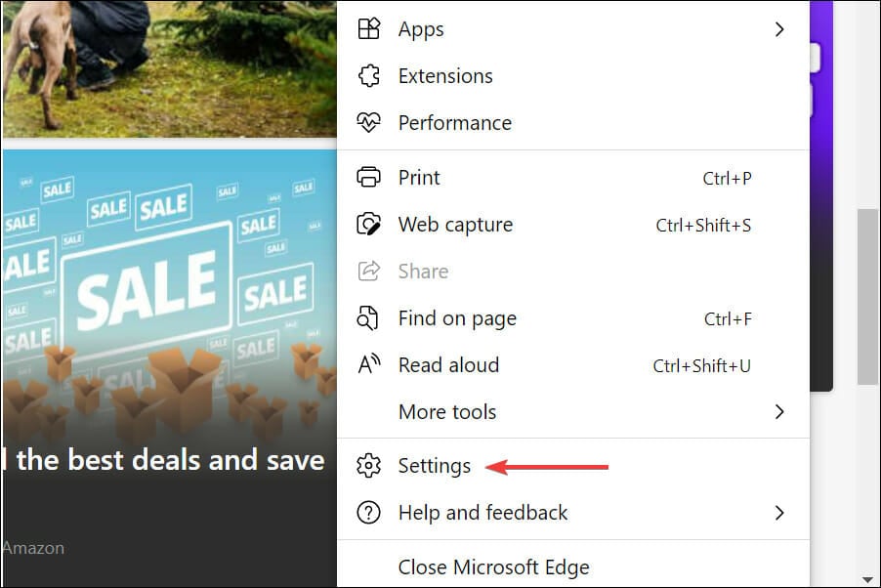The image size is (881, 588).
Task: Click the Find on page magnifier icon
Action: [x=368, y=318]
